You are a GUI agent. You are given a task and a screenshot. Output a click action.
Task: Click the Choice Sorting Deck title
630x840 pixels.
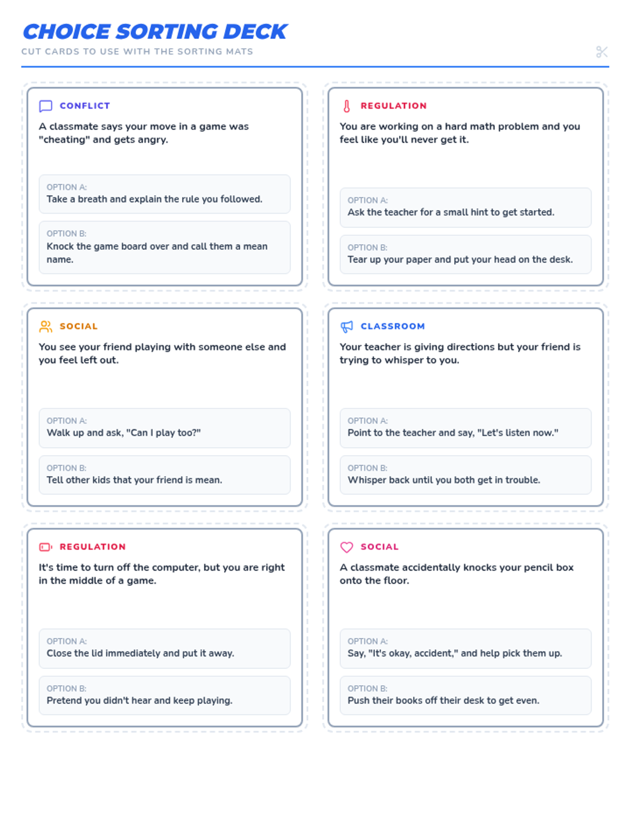155,32
